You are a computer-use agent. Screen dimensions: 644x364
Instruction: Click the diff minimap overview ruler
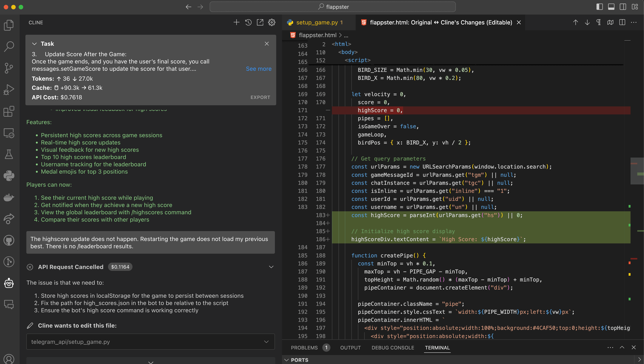(x=637, y=189)
